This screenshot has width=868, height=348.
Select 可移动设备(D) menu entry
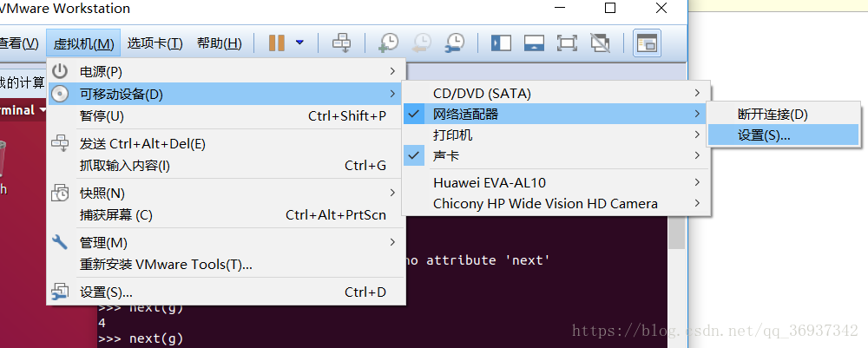[226, 94]
